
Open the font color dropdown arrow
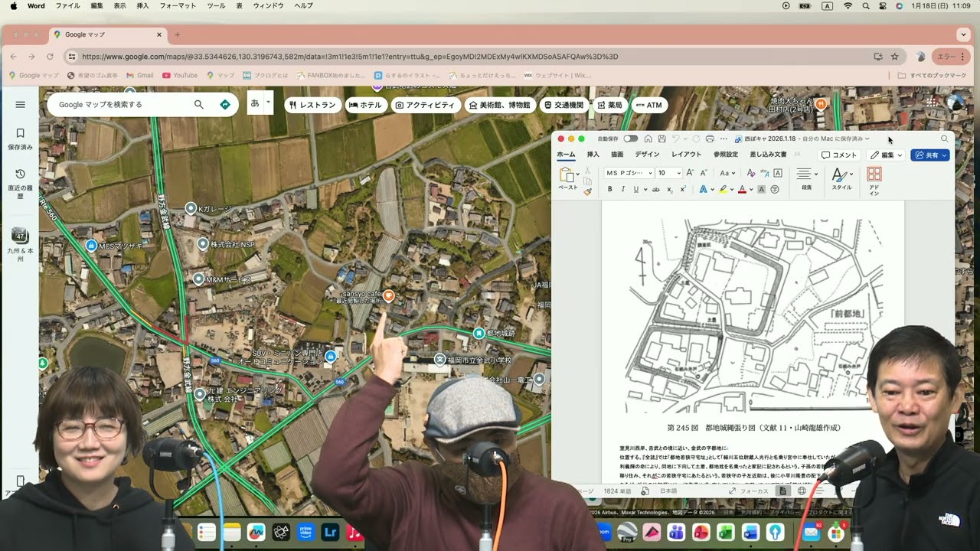coord(751,189)
